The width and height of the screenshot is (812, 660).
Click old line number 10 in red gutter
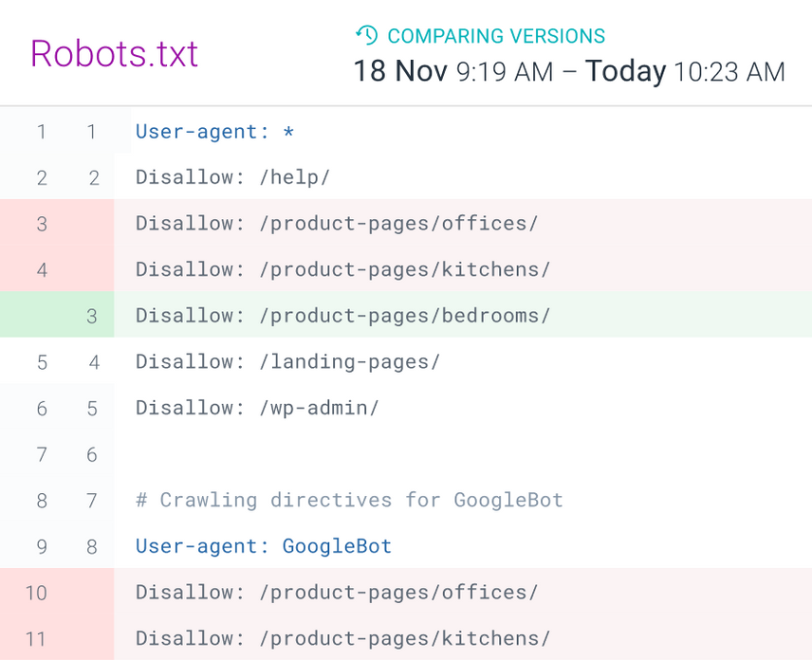[x=36, y=593]
